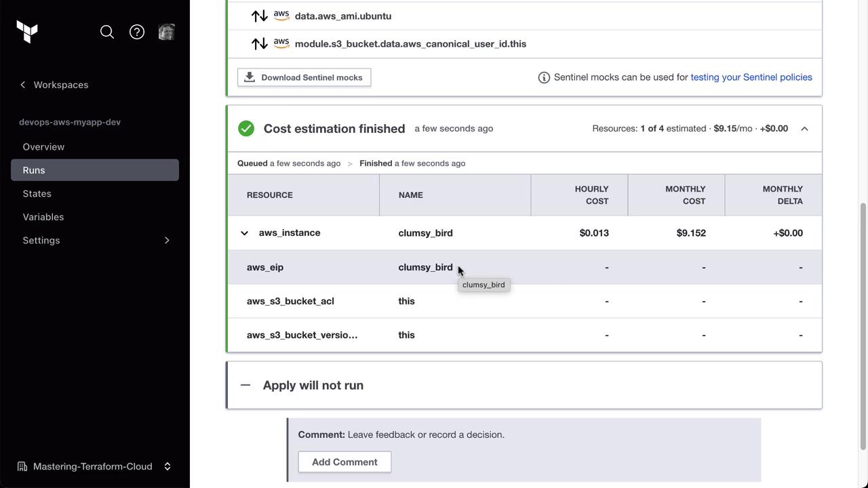Collapse the Cost estimation finished section

point(804,129)
